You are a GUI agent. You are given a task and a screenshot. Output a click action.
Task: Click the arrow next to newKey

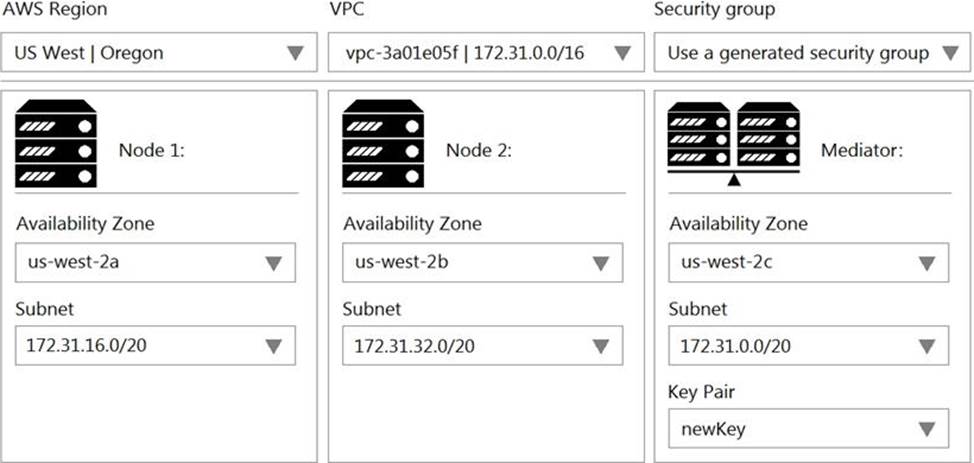point(927,430)
